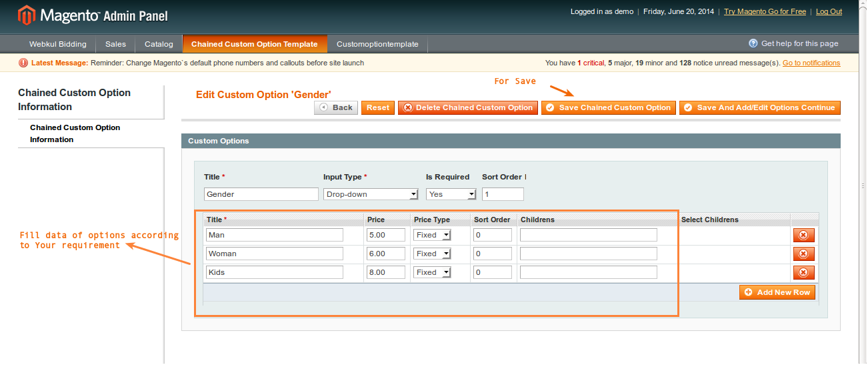Click the Magento logo icon
Image resolution: width=868 pixels, height=365 pixels.
coord(27,15)
